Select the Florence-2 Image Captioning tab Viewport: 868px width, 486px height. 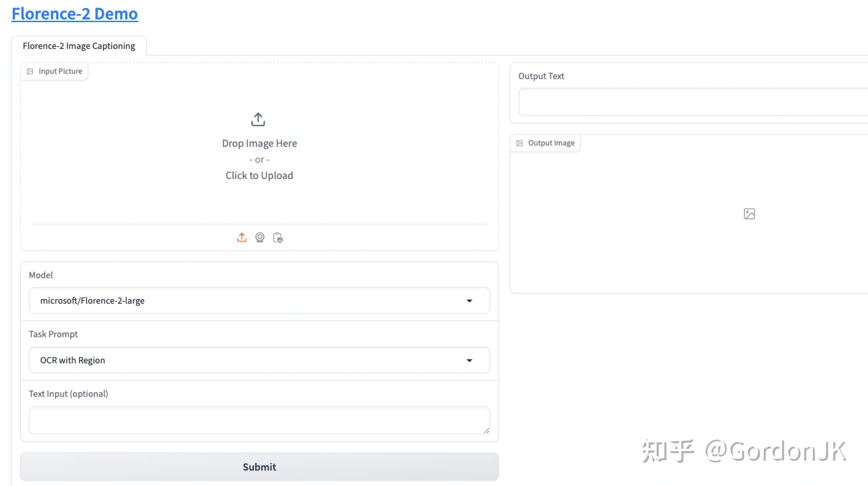click(79, 46)
